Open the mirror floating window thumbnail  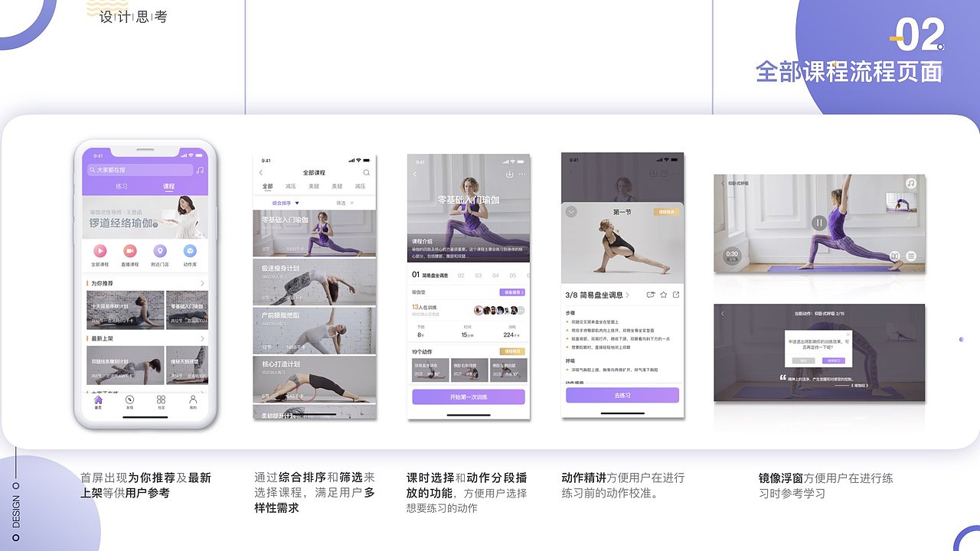coord(901,201)
